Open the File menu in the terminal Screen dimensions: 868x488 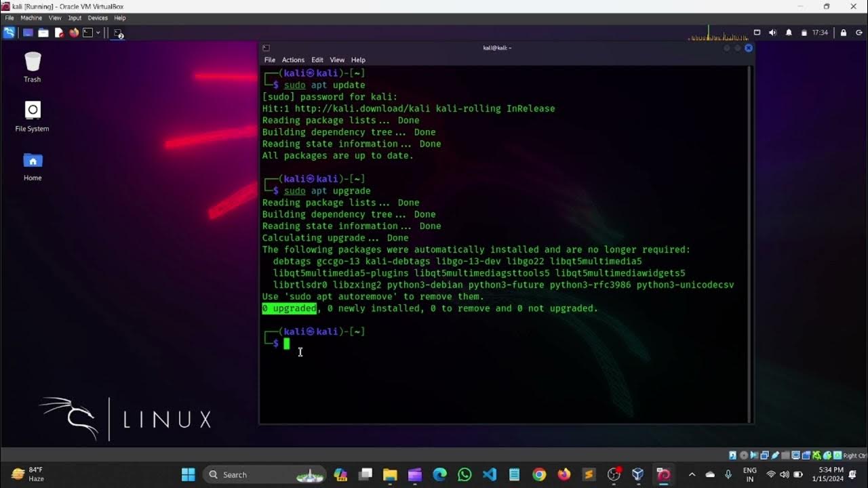(270, 60)
